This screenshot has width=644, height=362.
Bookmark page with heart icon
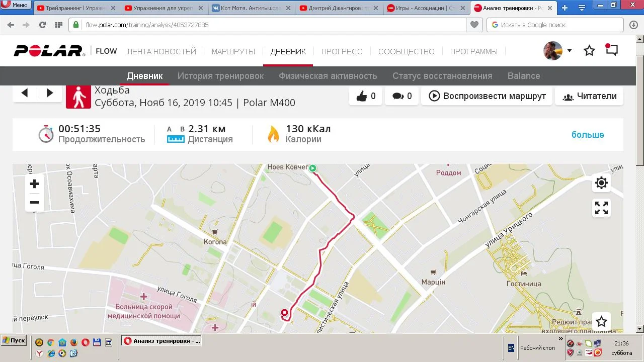point(474,25)
